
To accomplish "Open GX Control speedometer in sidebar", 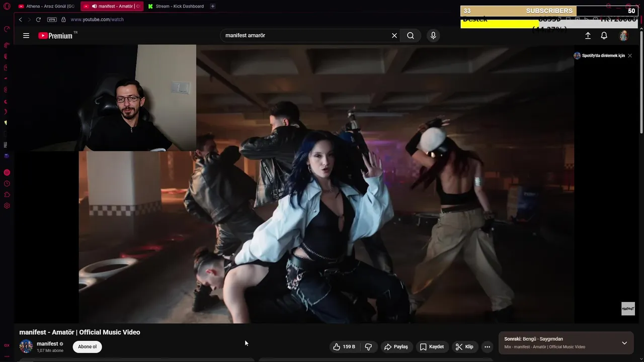I will pyautogui.click(x=7, y=29).
